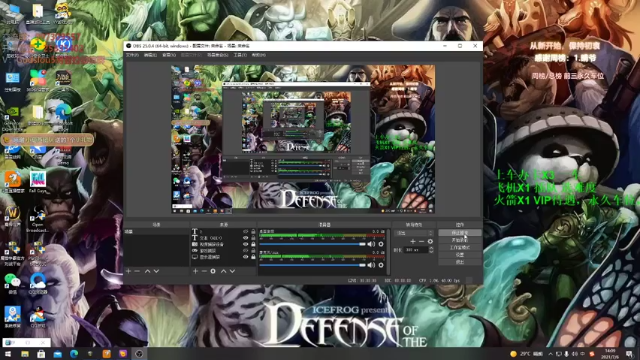Click the transition duration 300 ms field
The image size is (640, 360).
point(415,250)
